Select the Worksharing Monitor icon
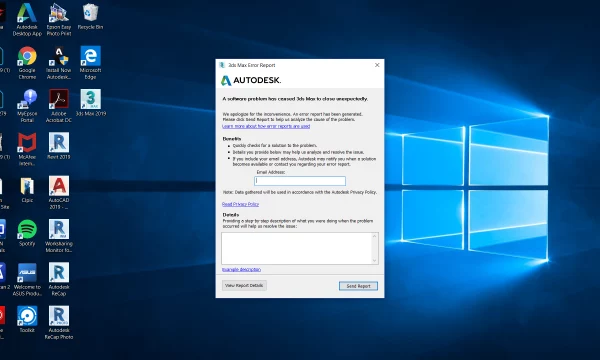This screenshot has height=360, width=600. [x=59, y=236]
